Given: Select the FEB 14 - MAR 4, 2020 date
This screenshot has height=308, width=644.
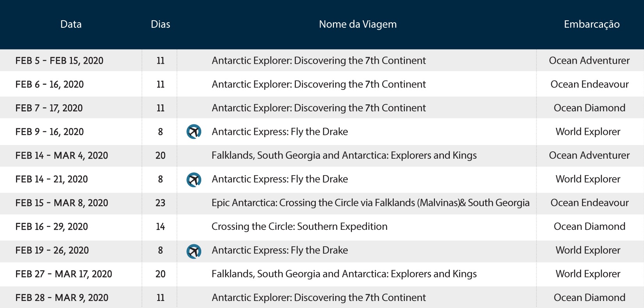Looking at the screenshot, I should click(62, 156).
